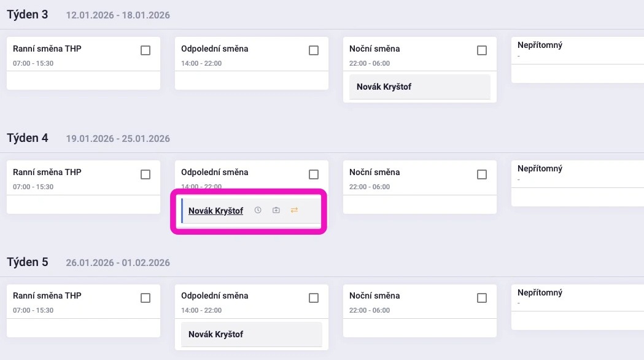Tick the Ranní směna THP checkbox in Týden 5

pos(145,298)
